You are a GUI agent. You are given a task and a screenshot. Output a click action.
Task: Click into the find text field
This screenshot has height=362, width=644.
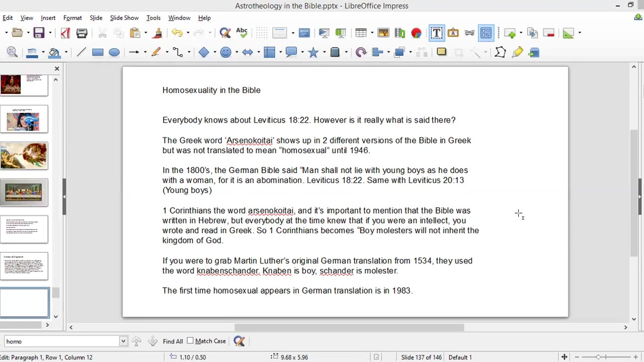tap(61, 341)
